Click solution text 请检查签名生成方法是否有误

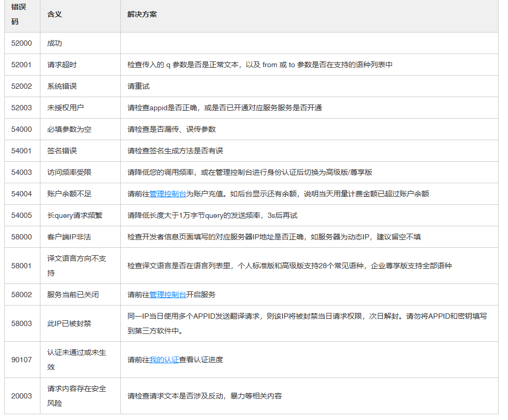pyautogui.click(x=175, y=151)
